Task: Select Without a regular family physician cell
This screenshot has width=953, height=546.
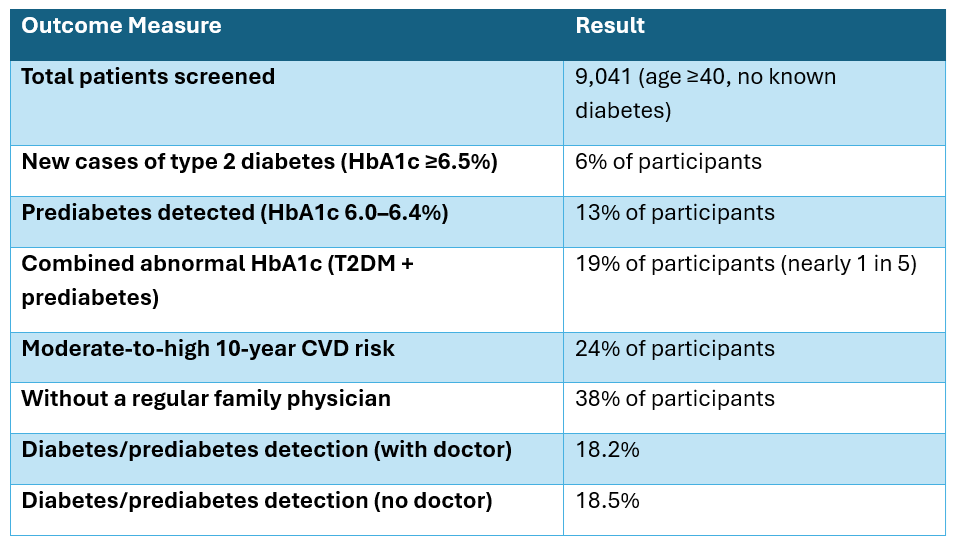Action: click(206, 399)
